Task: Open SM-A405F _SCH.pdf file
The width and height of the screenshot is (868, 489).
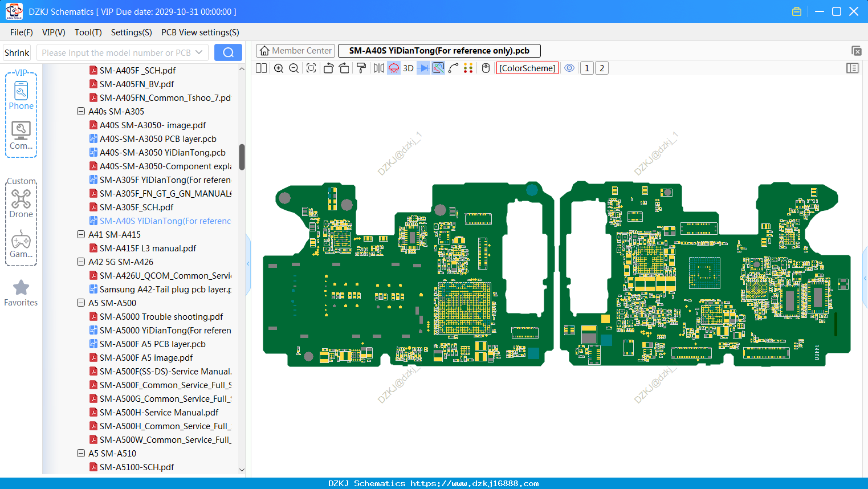Action: [x=137, y=71]
